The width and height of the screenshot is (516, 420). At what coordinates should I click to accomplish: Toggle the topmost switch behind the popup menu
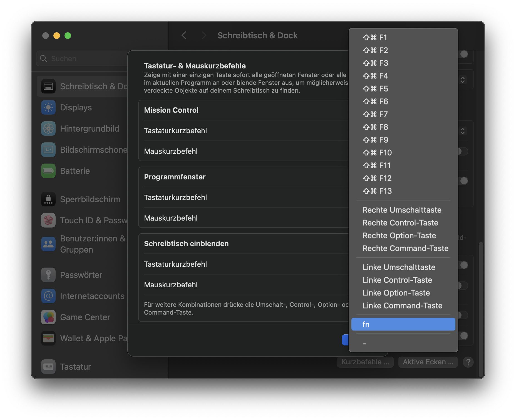tap(463, 54)
